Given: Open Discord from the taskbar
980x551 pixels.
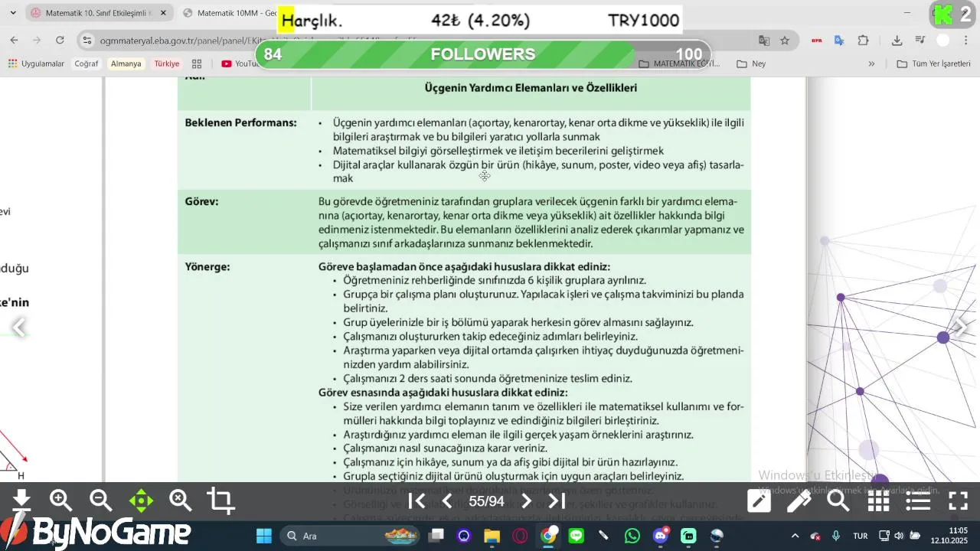Looking at the screenshot, I should [661, 536].
